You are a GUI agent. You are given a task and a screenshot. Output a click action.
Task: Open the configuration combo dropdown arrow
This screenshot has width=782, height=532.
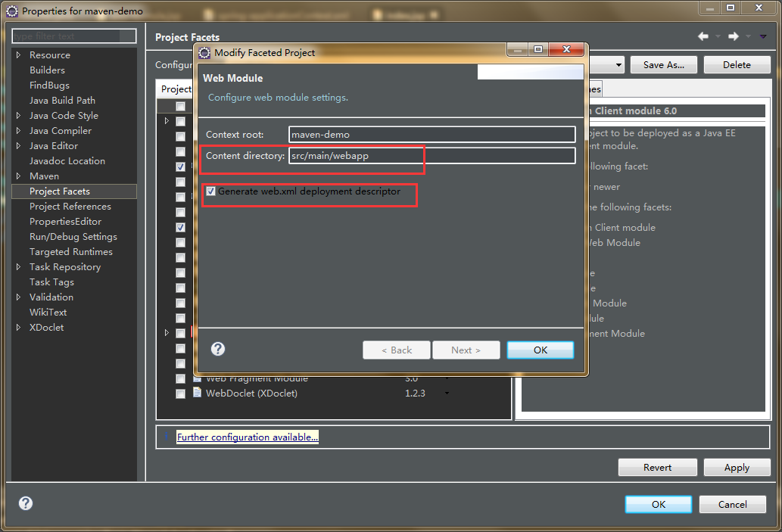point(618,65)
